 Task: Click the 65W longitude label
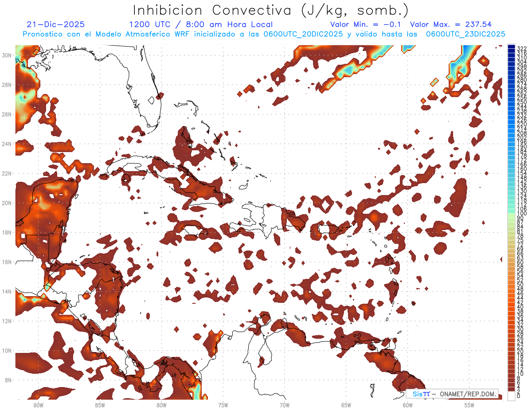pyautogui.click(x=346, y=405)
